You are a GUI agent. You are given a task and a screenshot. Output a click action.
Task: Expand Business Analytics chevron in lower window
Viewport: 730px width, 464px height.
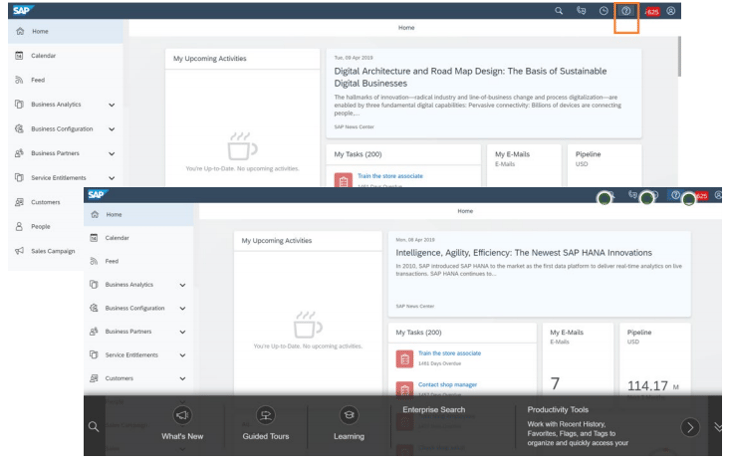coord(182,285)
